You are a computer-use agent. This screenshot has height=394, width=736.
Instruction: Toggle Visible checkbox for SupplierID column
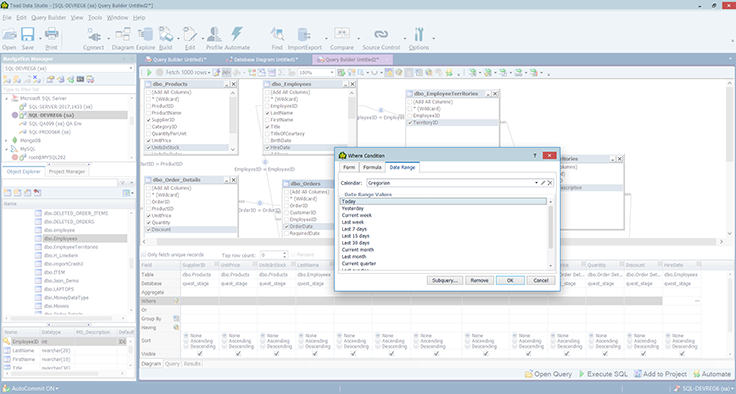(199, 354)
